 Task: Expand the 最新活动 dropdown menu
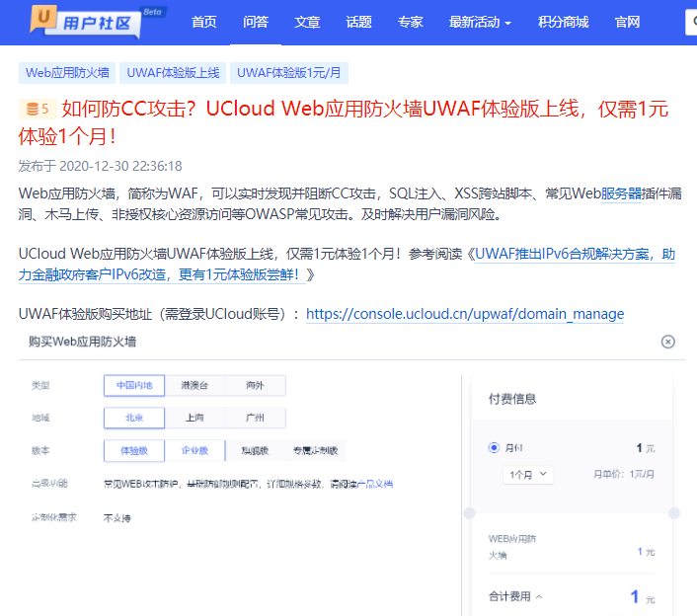[x=480, y=22]
